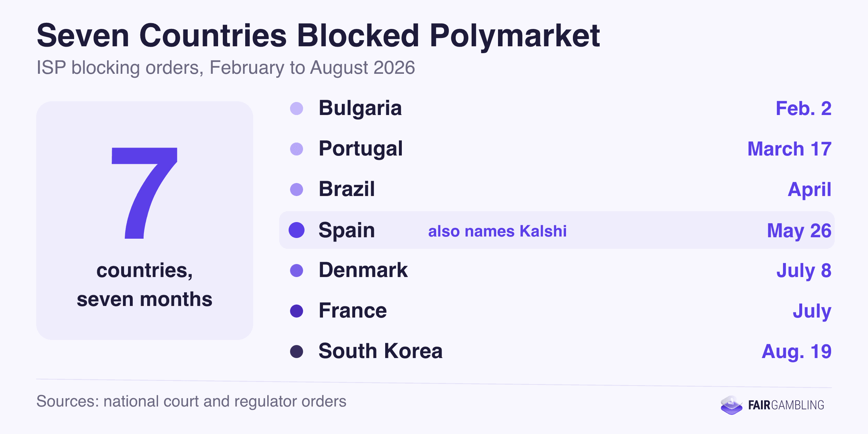Viewport: 868px width, 434px height.
Task: Click the Denmark July 8 date
Action: pos(804,271)
